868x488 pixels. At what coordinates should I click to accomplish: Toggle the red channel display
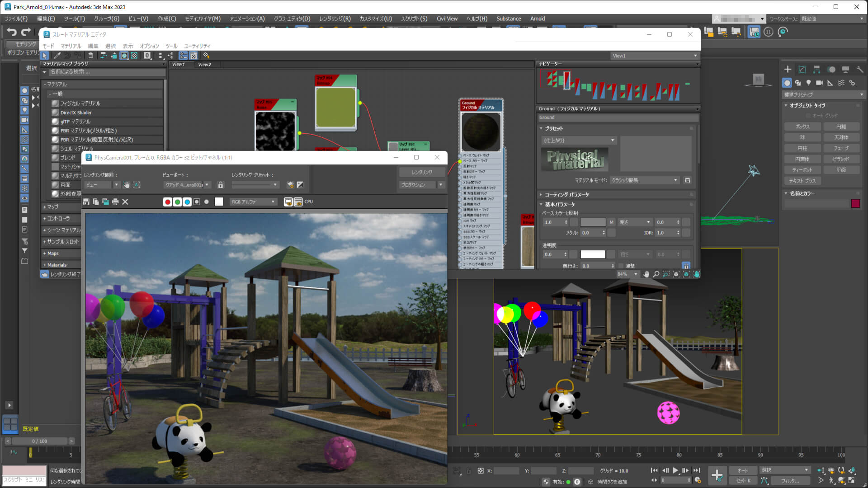(x=168, y=202)
